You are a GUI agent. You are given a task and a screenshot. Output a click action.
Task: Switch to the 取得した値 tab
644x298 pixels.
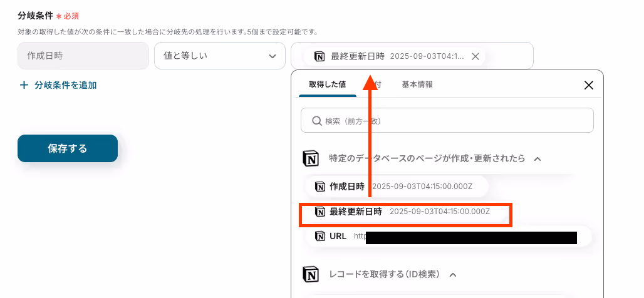tap(328, 85)
